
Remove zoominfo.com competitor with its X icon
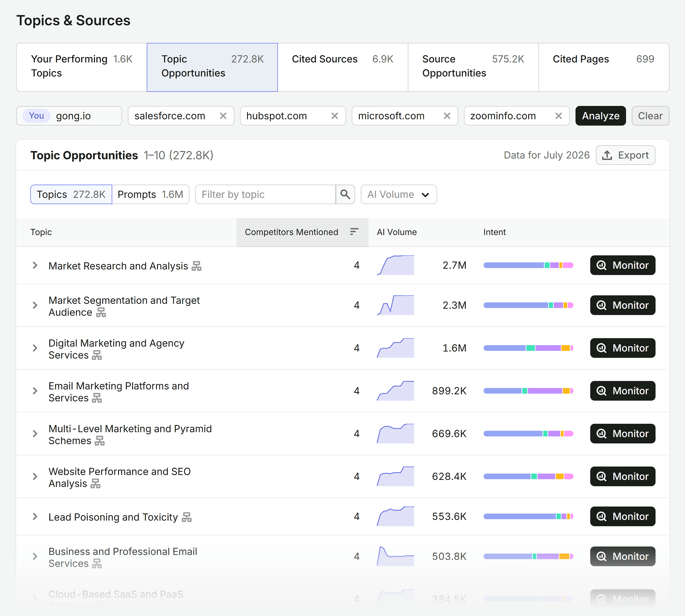(x=559, y=116)
